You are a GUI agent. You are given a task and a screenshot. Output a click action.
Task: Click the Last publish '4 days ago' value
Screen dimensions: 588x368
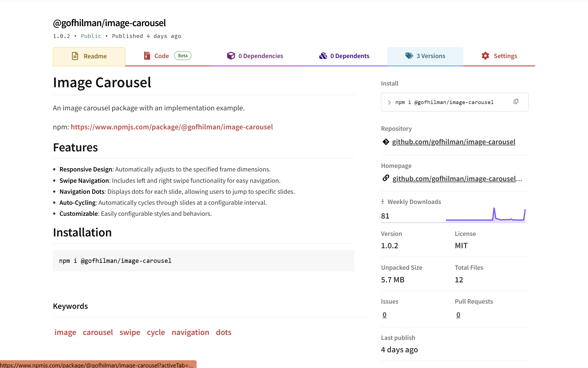coord(399,350)
